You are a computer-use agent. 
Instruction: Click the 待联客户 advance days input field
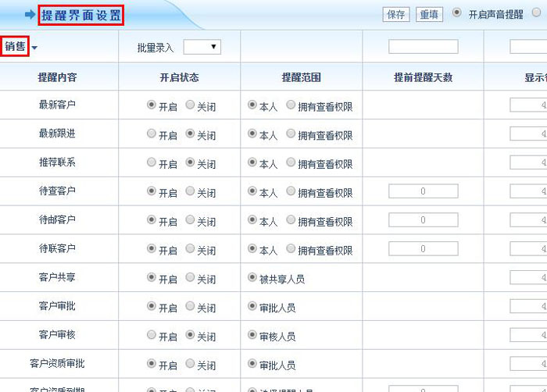[x=423, y=249]
